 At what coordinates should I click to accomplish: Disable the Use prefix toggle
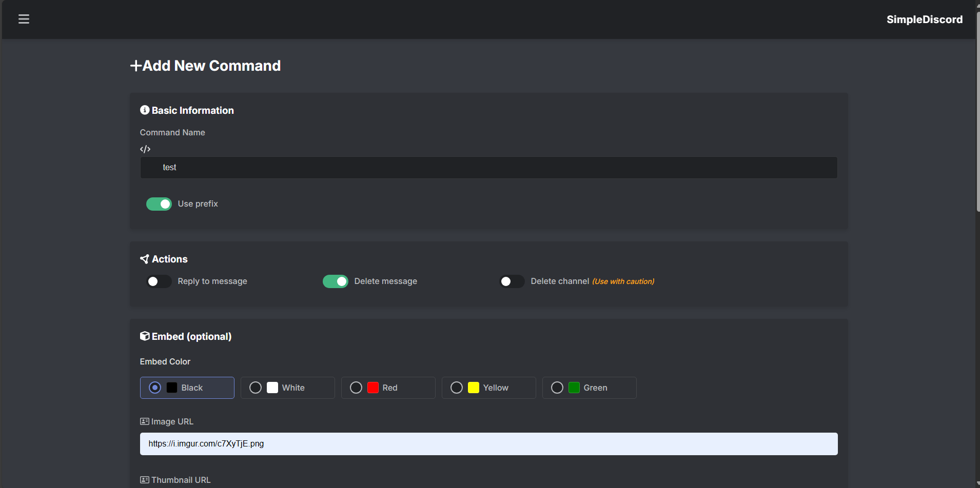(159, 204)
